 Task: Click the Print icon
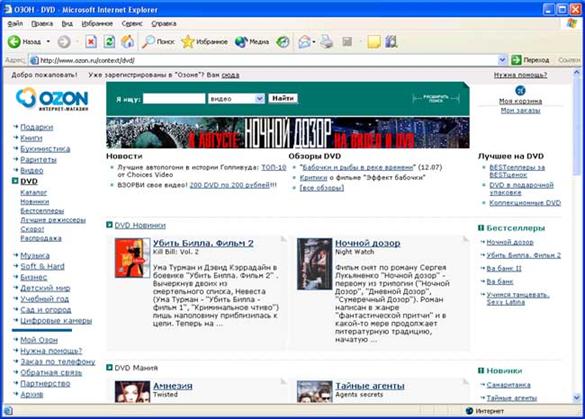click(x=326, y=41)
